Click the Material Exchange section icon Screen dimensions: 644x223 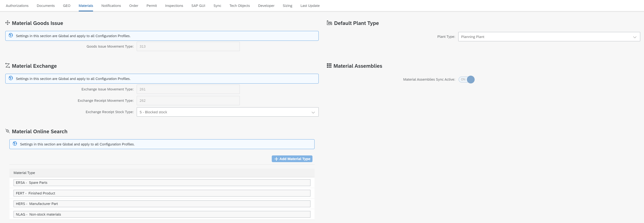pos(8,66)
